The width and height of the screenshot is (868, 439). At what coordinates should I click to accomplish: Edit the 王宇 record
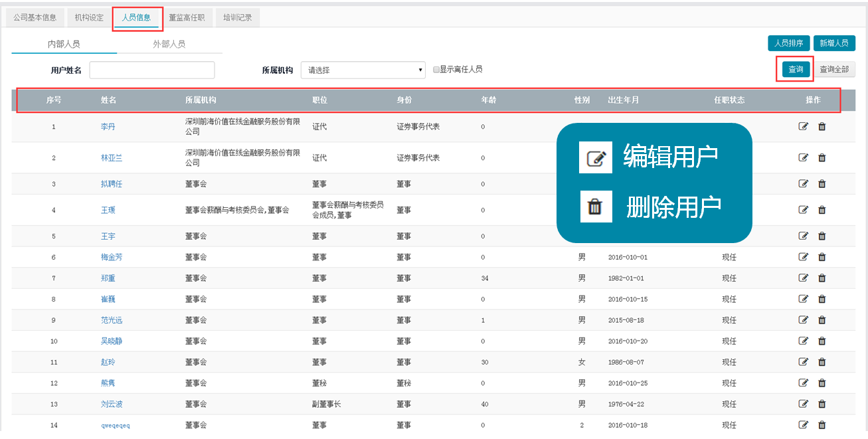click(x=803, y=236)
